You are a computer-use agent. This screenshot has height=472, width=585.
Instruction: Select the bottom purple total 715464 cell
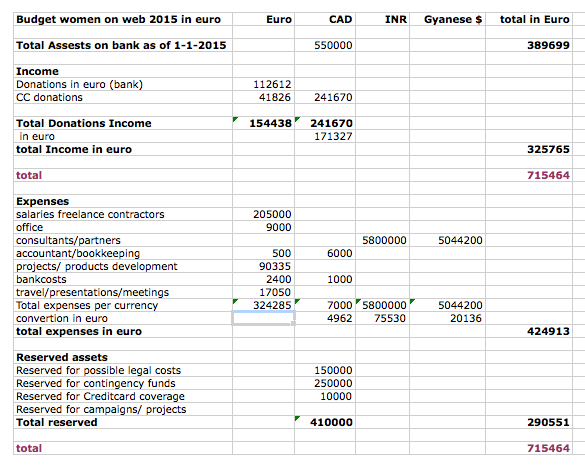pyautogui.click(x=529, y=448)
